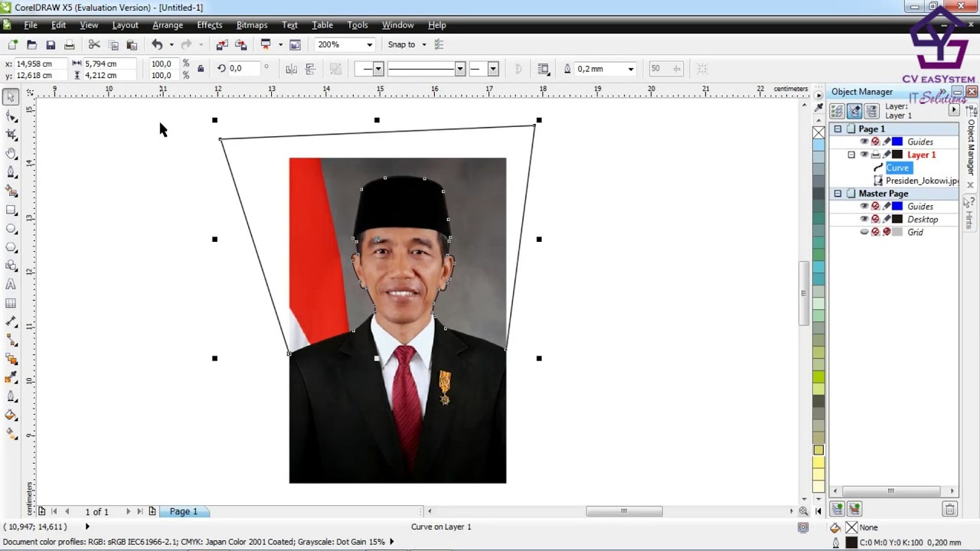This screenshot has height=551, width=980.
Task: Print the document
Action: [70, 44]
